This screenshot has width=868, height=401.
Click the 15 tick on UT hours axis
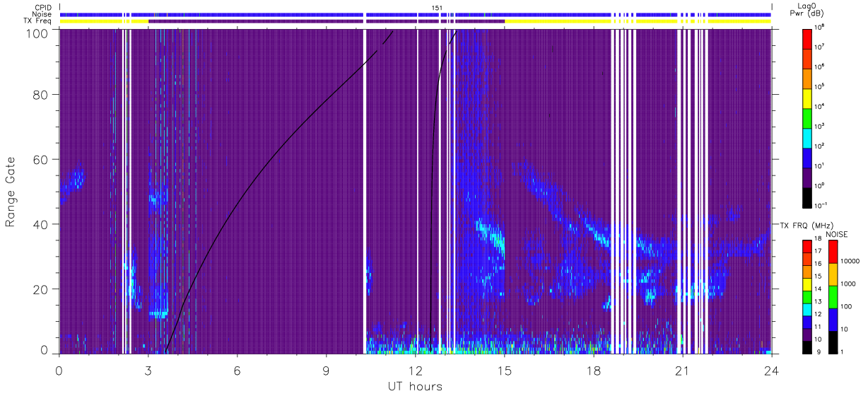[505, 370]
